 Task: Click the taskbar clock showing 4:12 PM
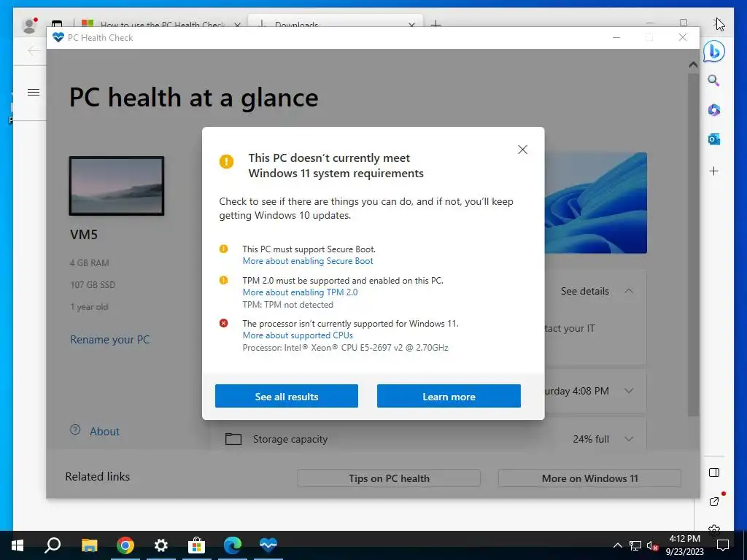[684, 545]
